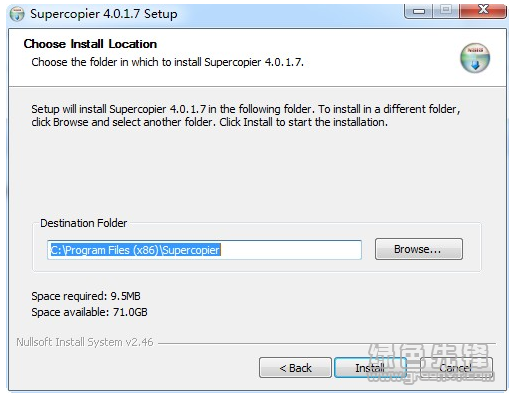Click the setup instruction paragraph text
Screen dimensions: 516x401
(246, 116)
